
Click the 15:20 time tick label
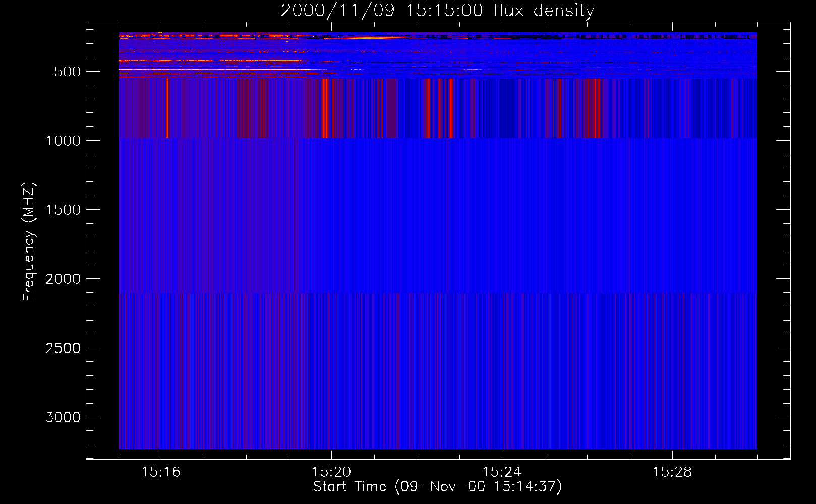click(331, 472)
